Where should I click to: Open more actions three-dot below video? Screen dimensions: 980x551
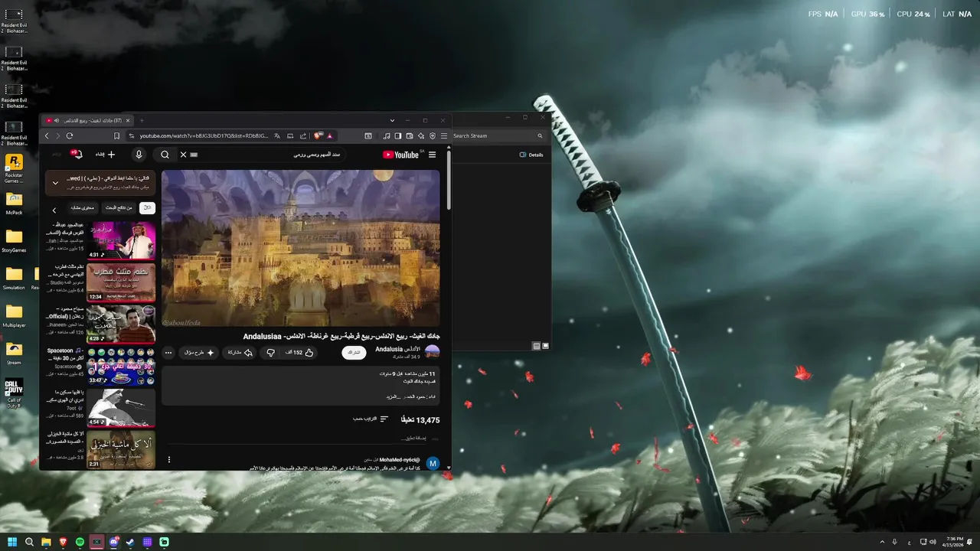coord(168,353)
